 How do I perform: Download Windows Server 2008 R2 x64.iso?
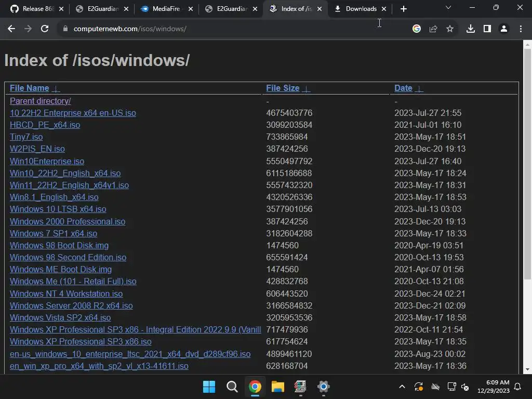click(x=71, y=305)
